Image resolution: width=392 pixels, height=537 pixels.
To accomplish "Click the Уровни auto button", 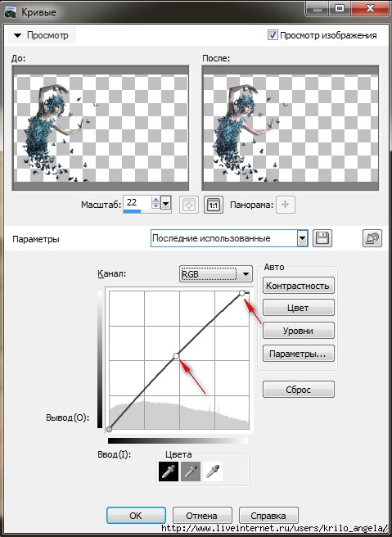I will tap(298, 331).
